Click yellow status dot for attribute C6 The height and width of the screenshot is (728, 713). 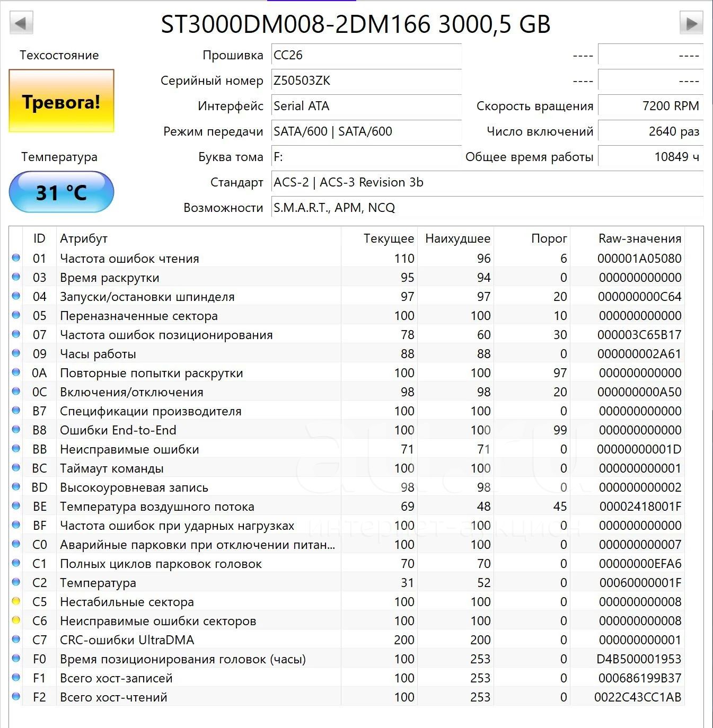point(16,620)
